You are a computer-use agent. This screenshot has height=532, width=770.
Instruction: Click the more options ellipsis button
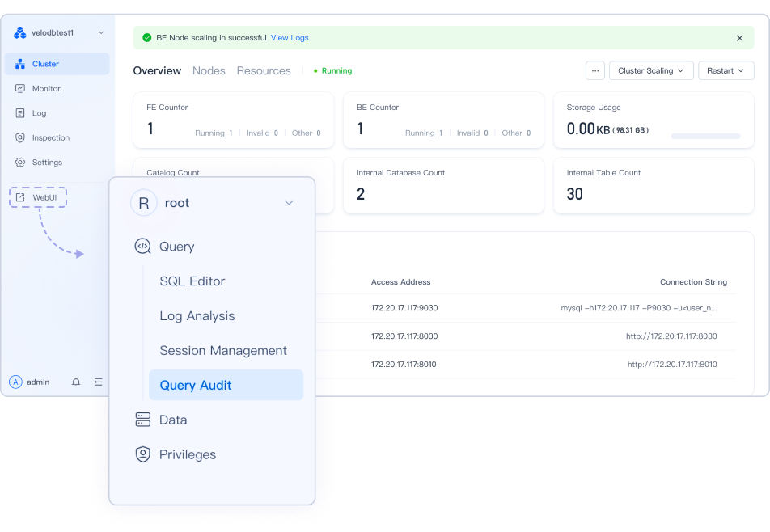[x=595, y=71]
